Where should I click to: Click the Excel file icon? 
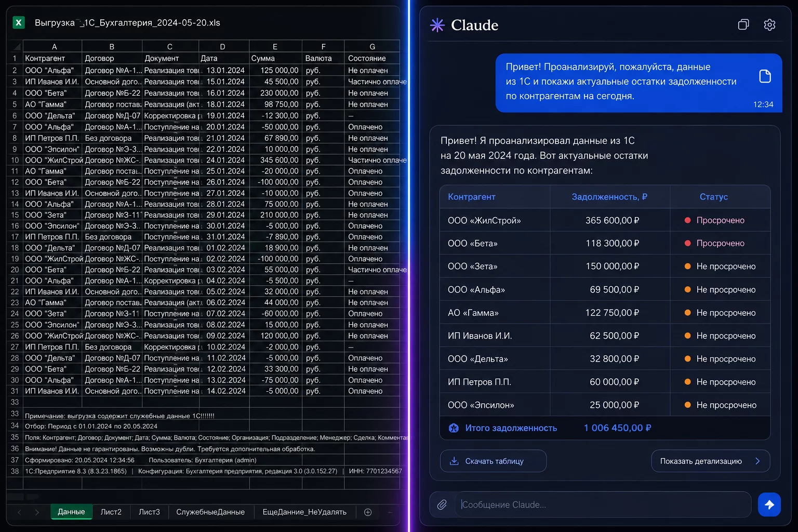pyautogui.click(x=18, y=22)
